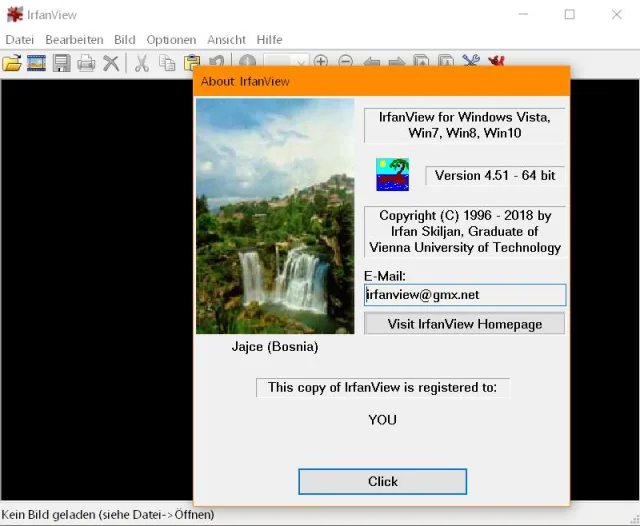Open the Bearbeiten menu
Viewport: 640px width, 526px height.
(74, 40)
